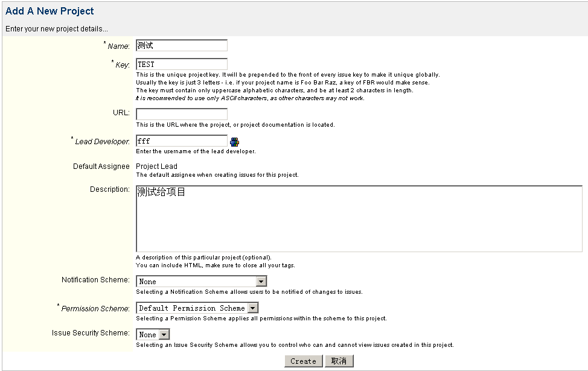
Task: Click the Permission Scheme label
Action: [95, 309]
